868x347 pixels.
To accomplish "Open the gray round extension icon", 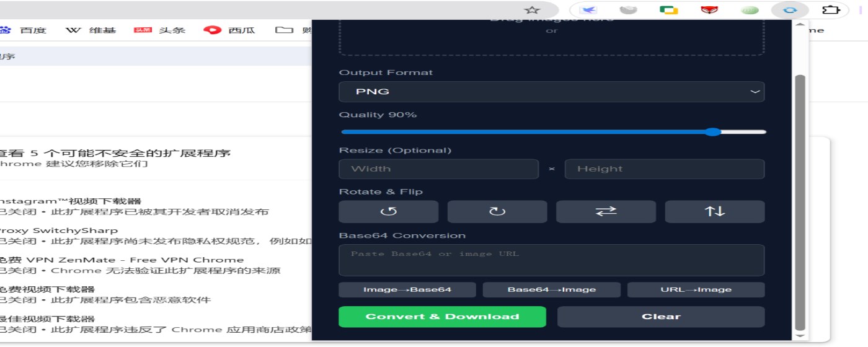I will click(x=629, y=10).
